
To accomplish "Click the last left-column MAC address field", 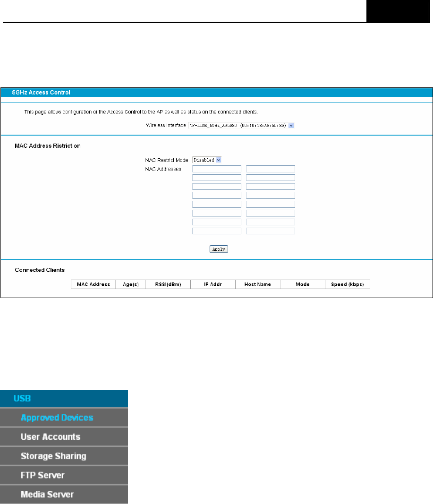I will click(x=216, y=231).
